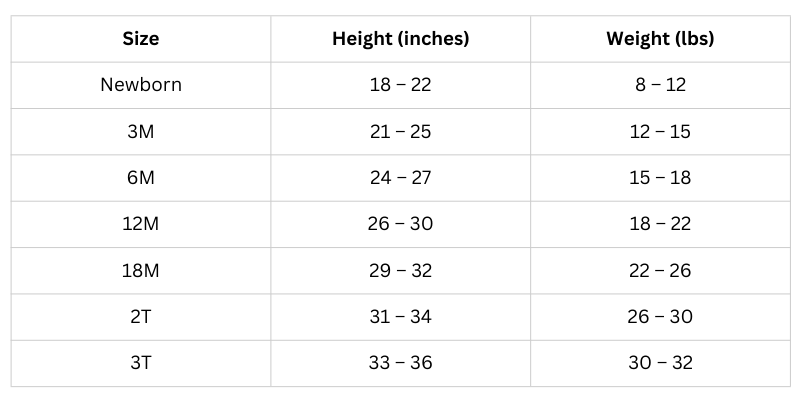The height and width of the screenshot is (400, 800).
Task: Click the Newborn weight 8 – 12 cell
Action: click(x=659, y=85)
